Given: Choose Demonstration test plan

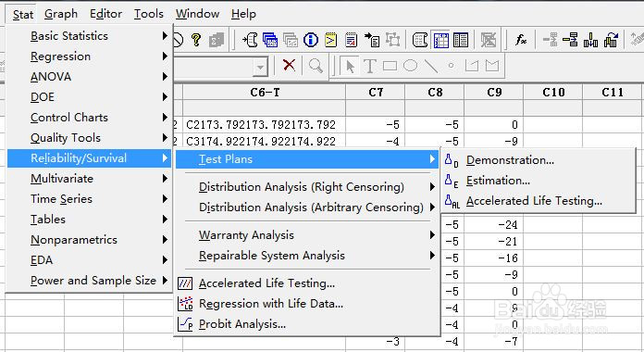Looking at the screenshot, I should tap(538, 160).
